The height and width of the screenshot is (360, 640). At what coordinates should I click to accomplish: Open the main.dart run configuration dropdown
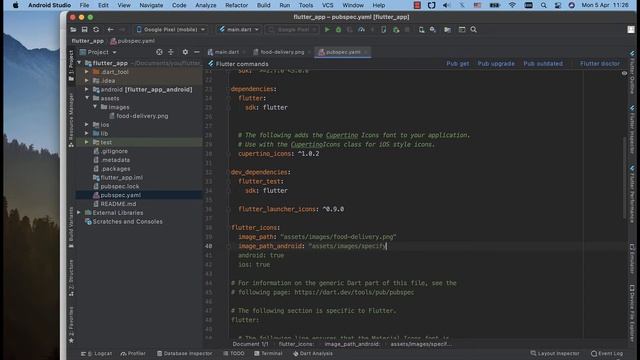[x=239, y=29]
